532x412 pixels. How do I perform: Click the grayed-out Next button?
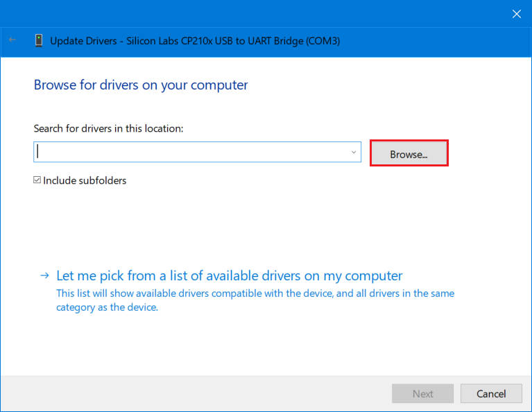coord(422,393)
